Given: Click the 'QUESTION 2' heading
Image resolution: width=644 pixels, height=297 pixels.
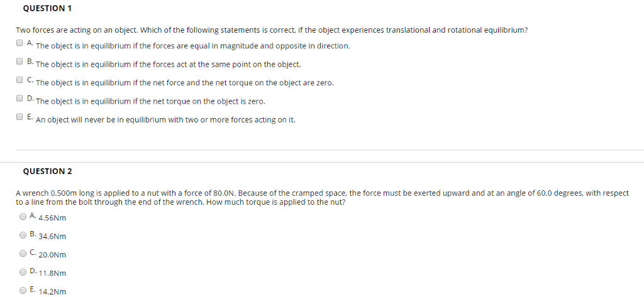Looking at the screenshot, I should pos(47,171).
